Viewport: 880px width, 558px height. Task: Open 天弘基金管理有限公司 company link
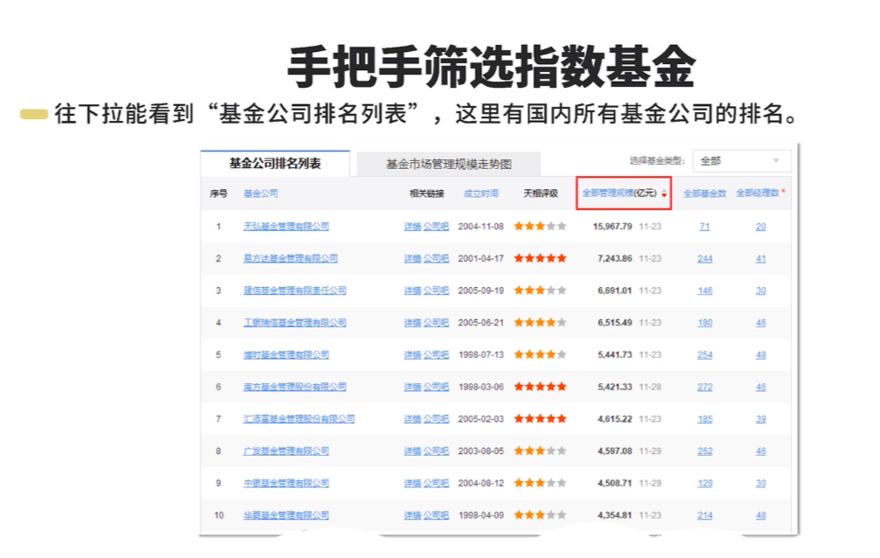pos(286,226)
